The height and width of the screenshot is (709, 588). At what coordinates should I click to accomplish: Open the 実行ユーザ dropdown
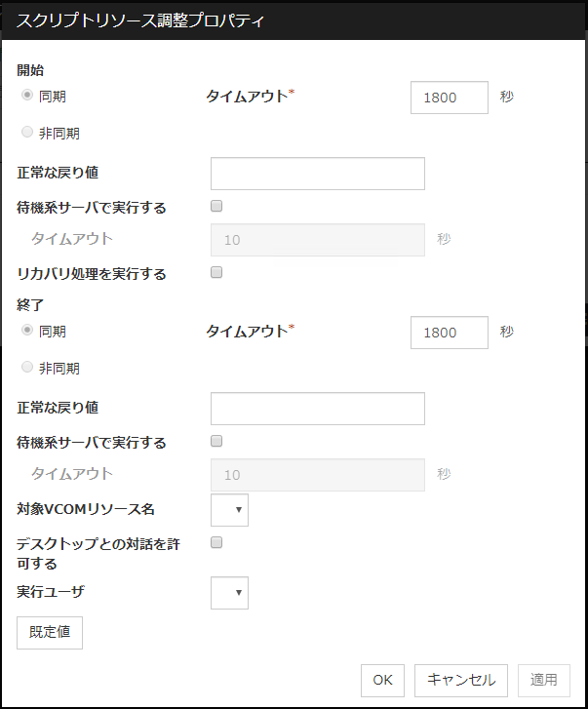[x=230, y=592]
